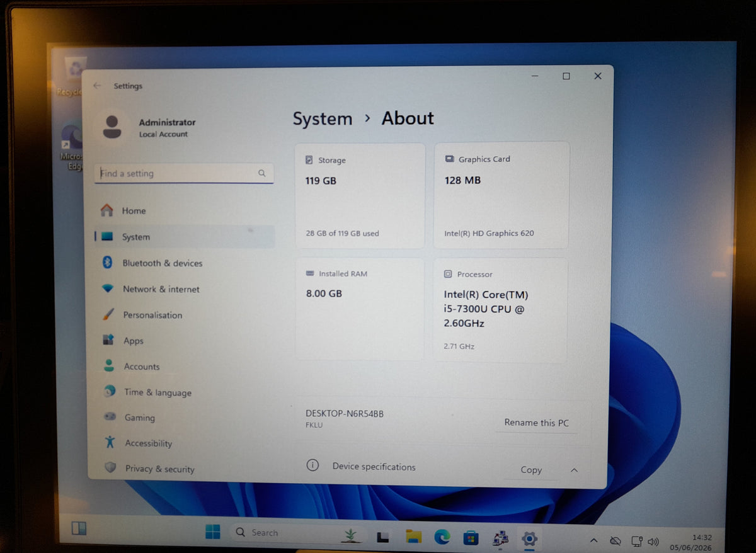Click the DESKTOP-N6R54BB device name
The width and height of the screenshot is (756, 553).
pos(345,414)
